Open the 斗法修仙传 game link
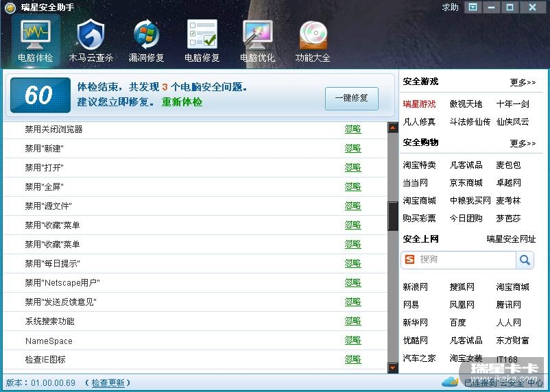This screenshot has height=392, width=550. pyautogui.click(x=470, y=122)
